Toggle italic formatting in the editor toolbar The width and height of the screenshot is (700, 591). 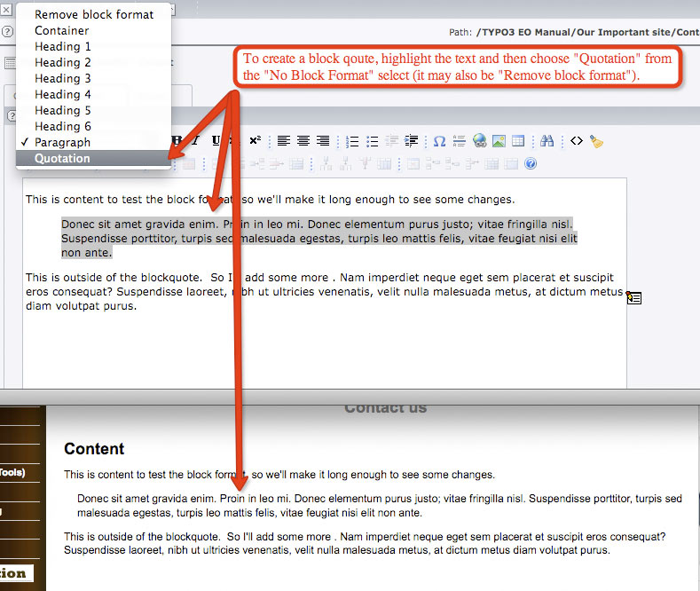click(x=196, y=141)
